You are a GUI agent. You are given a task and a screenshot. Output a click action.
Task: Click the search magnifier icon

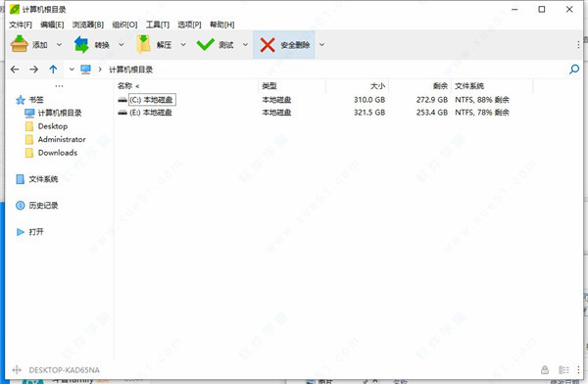(573, 70)
